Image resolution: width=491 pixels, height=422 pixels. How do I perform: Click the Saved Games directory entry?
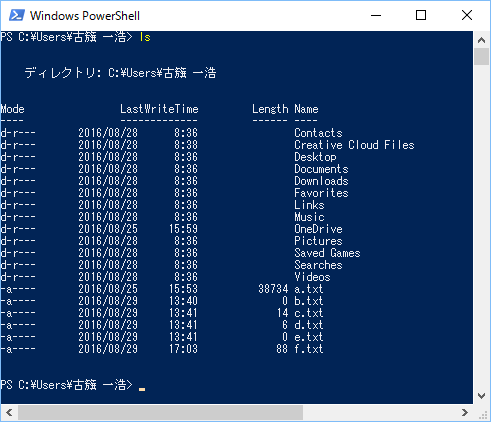[x=327, y=253]
